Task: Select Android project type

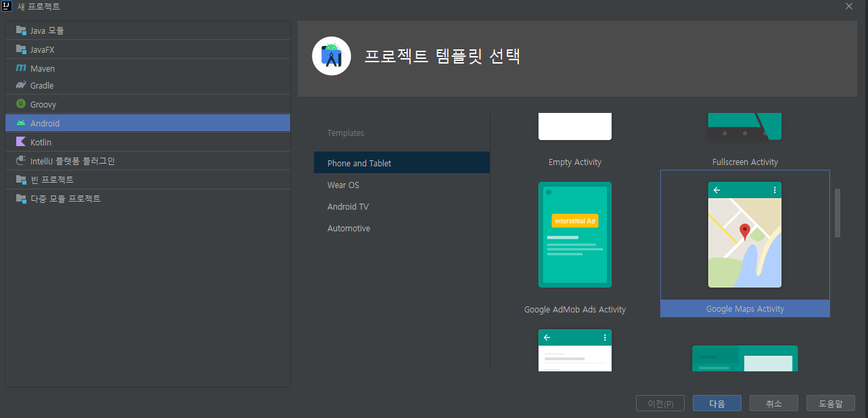Action: tap(147, 123)
